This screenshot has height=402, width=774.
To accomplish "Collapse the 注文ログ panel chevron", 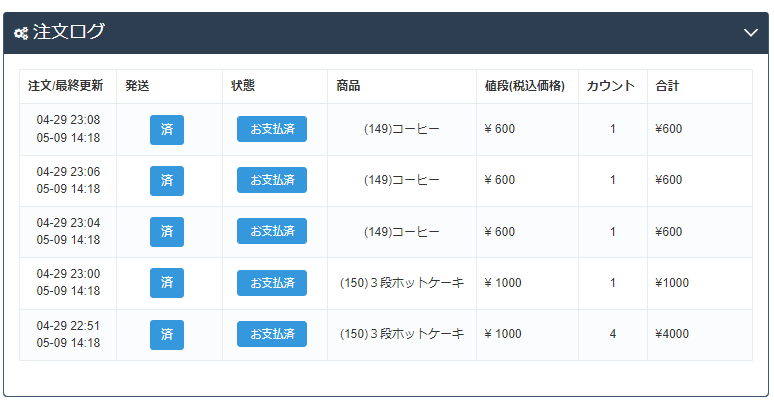I will click(751, 33).
